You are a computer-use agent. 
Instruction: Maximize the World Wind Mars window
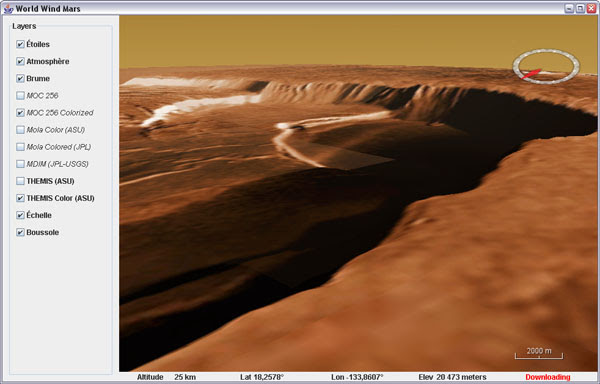click(580, 8)
